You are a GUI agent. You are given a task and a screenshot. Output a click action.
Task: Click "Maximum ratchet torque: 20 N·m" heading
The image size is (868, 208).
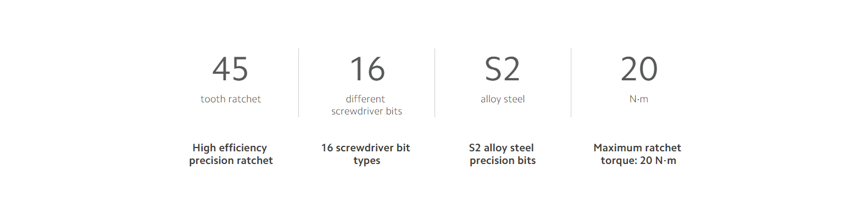click(x=638, y=154)
